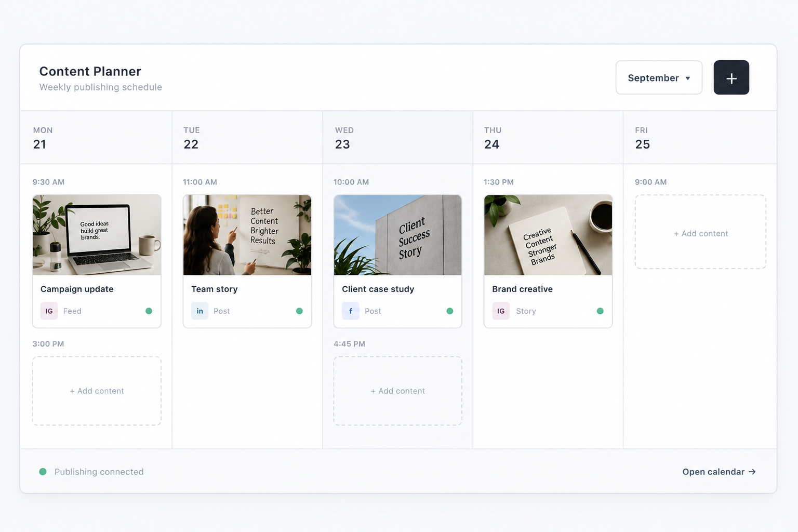Click the dark plus add button
The image size is (798, 532).
coord(731,77)
